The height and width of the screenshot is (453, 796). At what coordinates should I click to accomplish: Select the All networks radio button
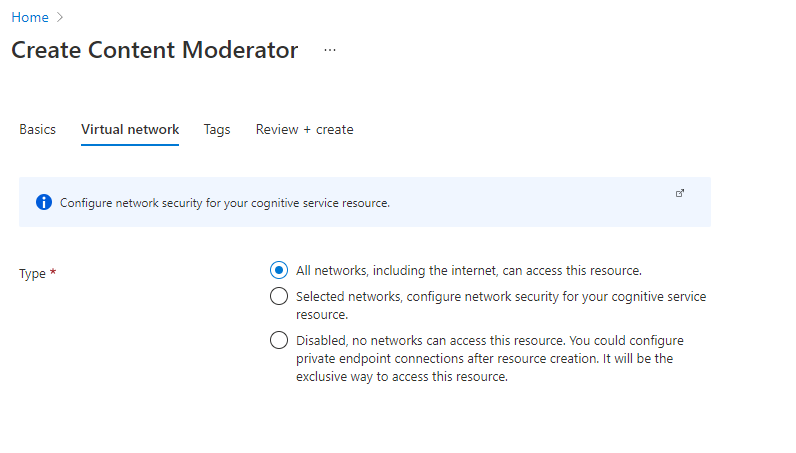coord(279,270)
